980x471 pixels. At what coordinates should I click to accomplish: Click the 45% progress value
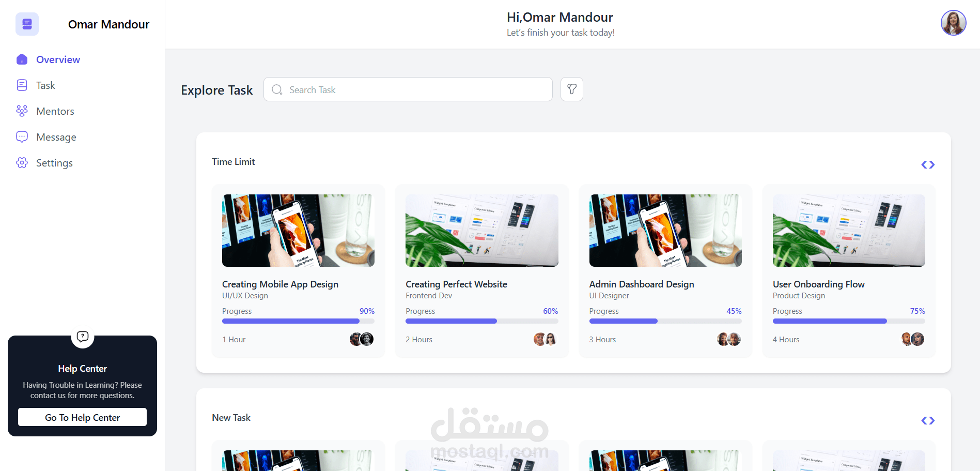734,311
